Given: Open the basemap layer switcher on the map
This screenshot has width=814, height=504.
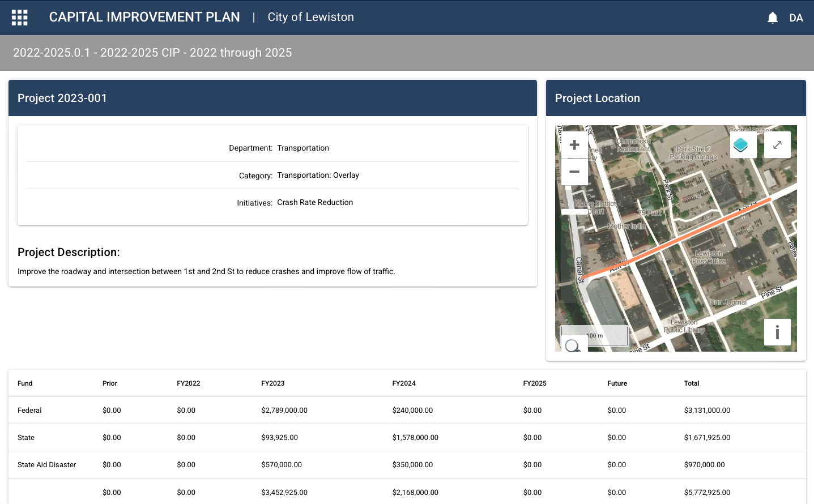Looking at the screenshot, I should 743,144.
